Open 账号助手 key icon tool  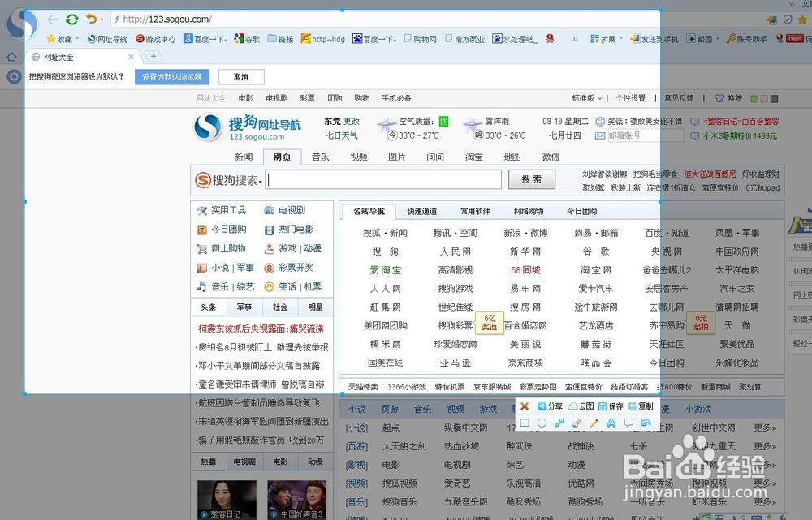click(747, 39)
